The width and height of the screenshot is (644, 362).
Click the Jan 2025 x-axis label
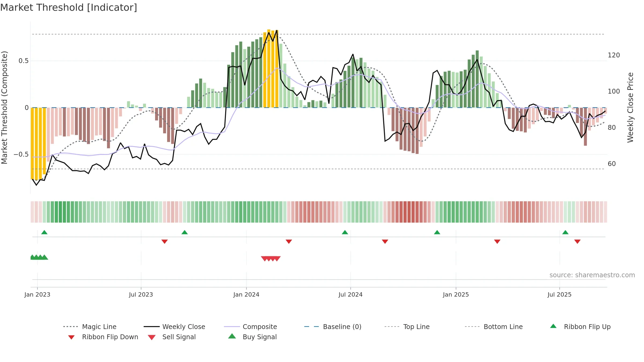click(x=456, y=294)
